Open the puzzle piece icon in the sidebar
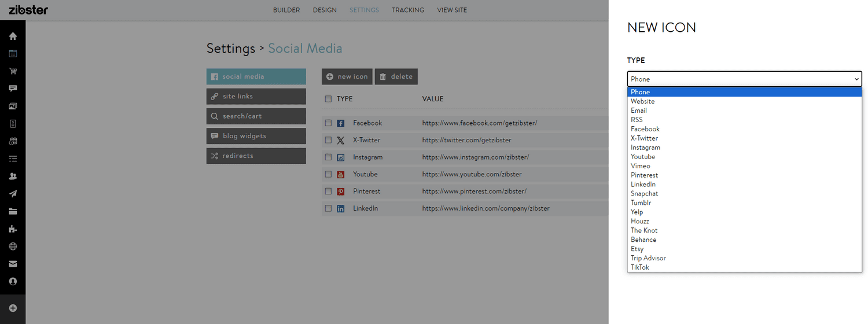This screenshot has height=324, width=868. tap(13, 229)
